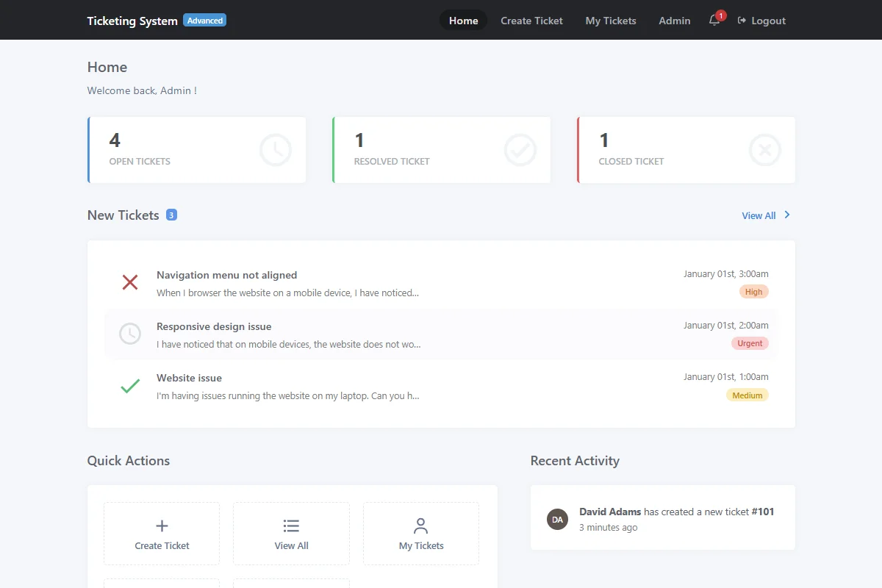Screen dimensions: 882x588
Task: Click the Medium priority badge
Action: click(x=747, y=395)
